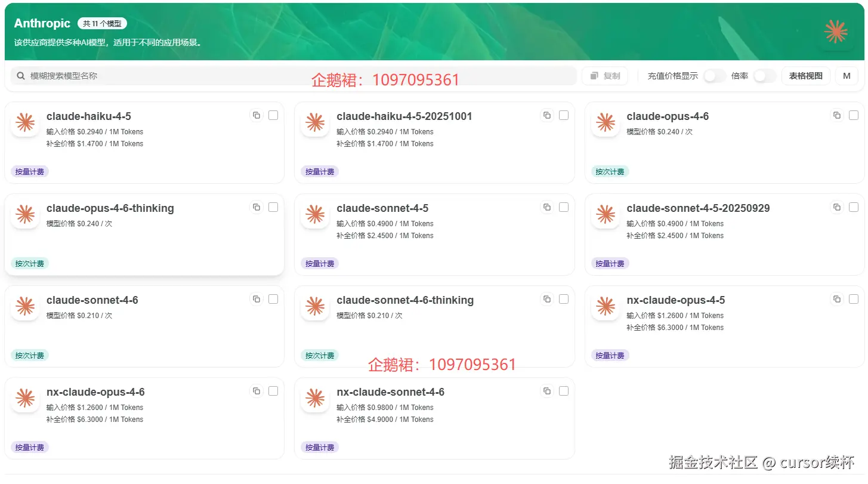The height and width of the screenshot is (484, 868).
Task: Click the nx-claude-sonnet-4-6 card logo
Action: [x=315, y=398]
